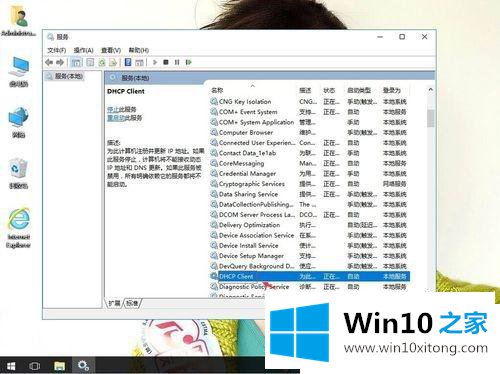Toggle the Action pane toolbar icon
Screen dimensions: 500x374
click(x=140, y=62)
